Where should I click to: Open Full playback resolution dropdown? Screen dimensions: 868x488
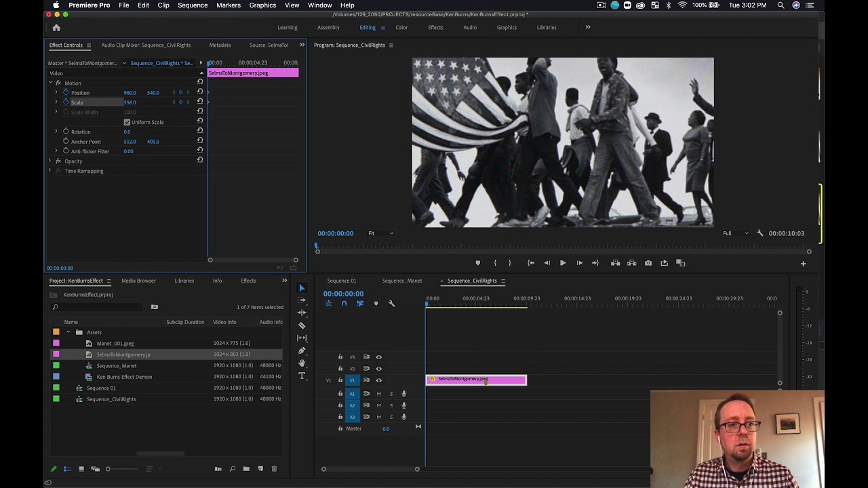click(735, 233)
